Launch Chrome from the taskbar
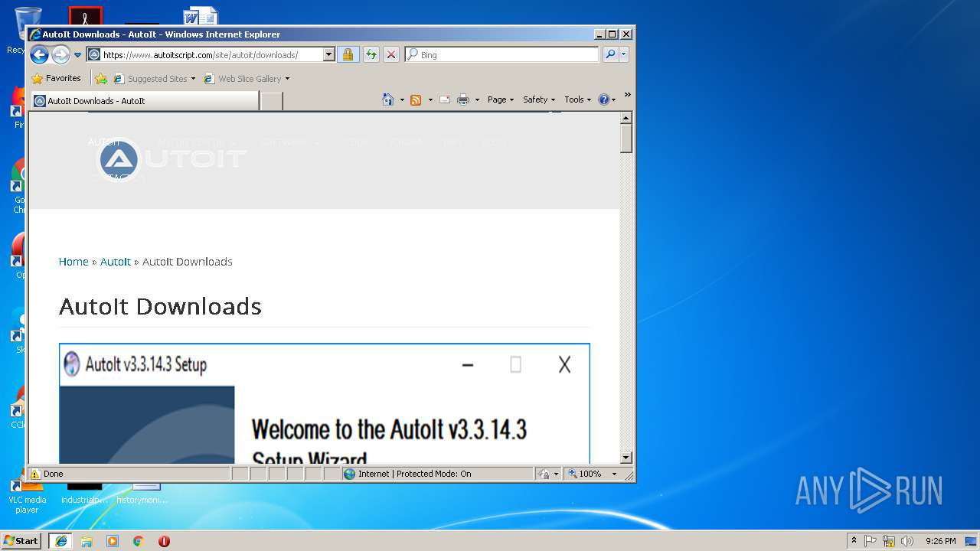The image size is (980, 551). [x=139, y=541]
